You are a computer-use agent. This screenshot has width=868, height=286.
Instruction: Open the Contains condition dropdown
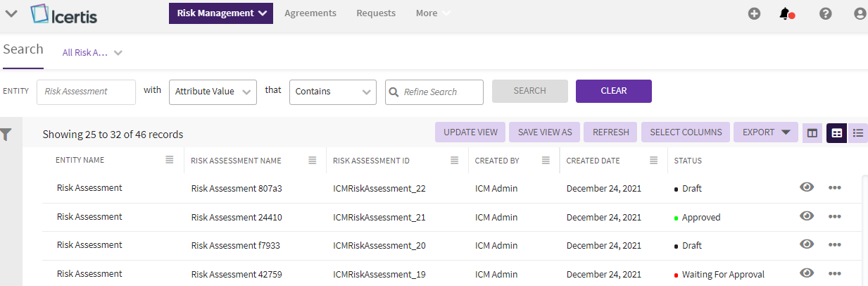(333, 92)
